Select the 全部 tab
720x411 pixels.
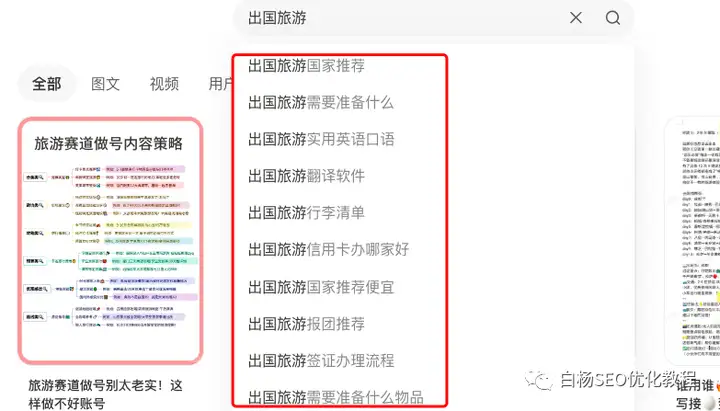pos(46,84)
